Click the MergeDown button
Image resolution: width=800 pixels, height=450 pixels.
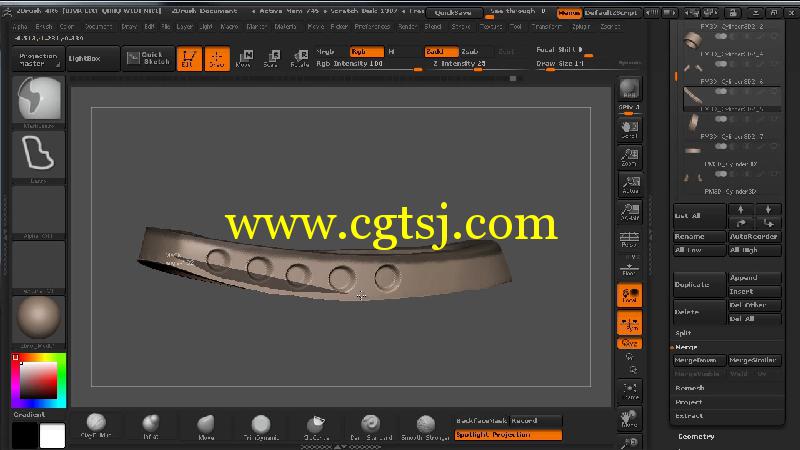tap(699, 361)
